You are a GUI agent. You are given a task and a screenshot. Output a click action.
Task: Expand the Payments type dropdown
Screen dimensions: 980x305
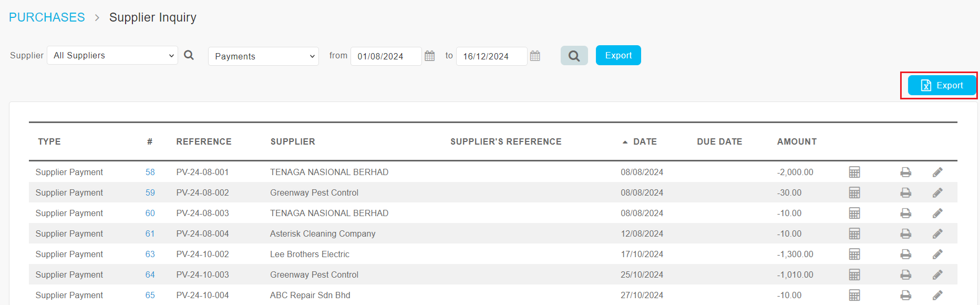[263, 56]
